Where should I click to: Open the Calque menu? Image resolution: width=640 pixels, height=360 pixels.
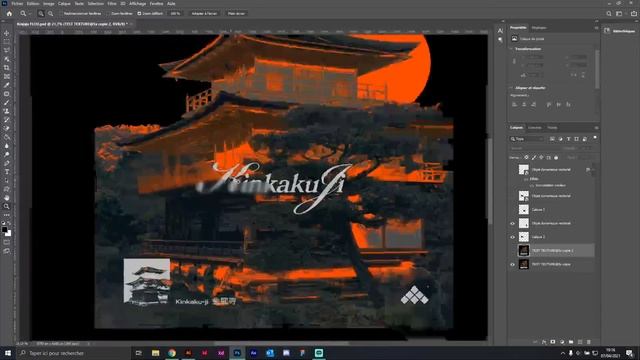pos(64,4)
